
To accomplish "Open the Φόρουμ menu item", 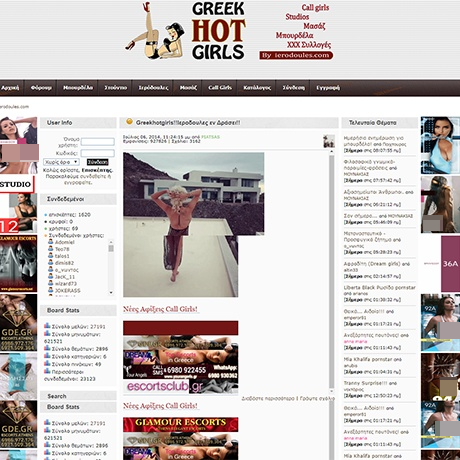I will [x=41, y=88].
